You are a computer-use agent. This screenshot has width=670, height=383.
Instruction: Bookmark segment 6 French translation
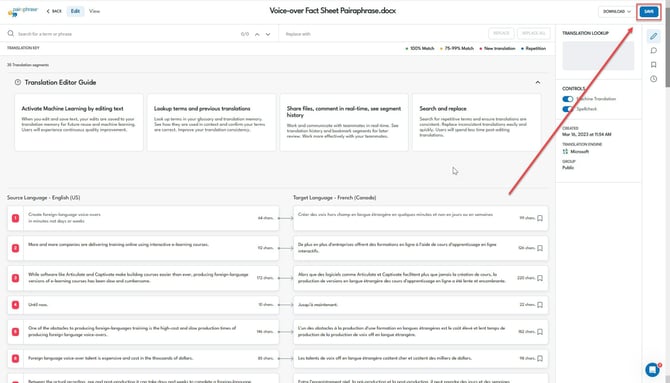coord(540,359)
